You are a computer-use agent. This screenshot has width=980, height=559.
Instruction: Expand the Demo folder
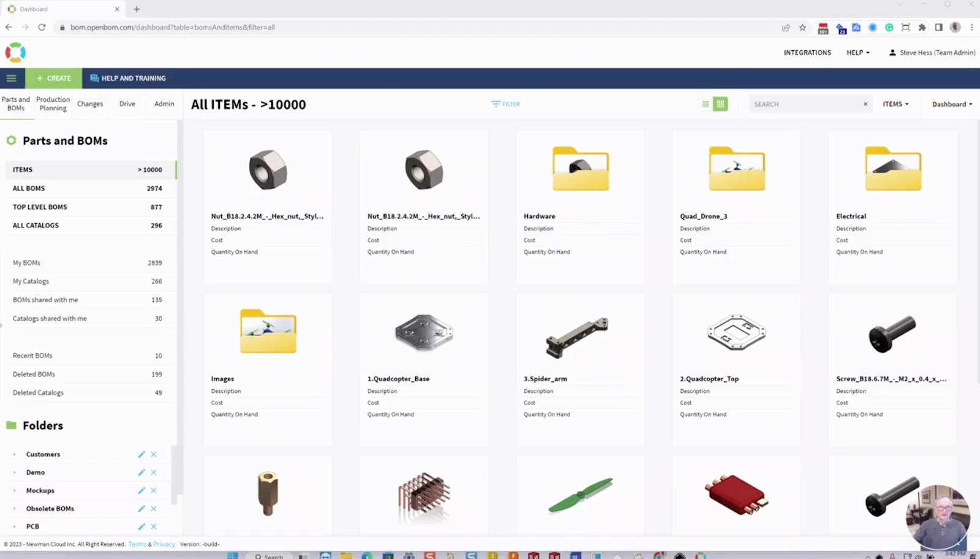coord(14,473)
